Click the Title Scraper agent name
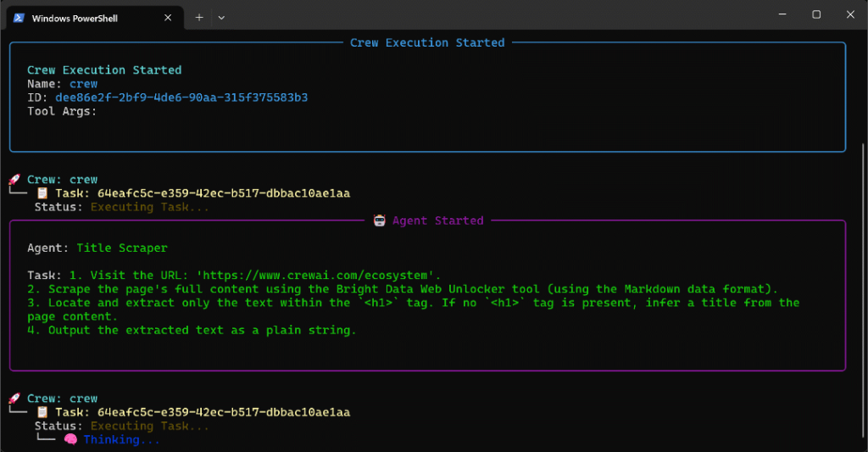This screenshot has width=868, height=452. click(122, 248)
